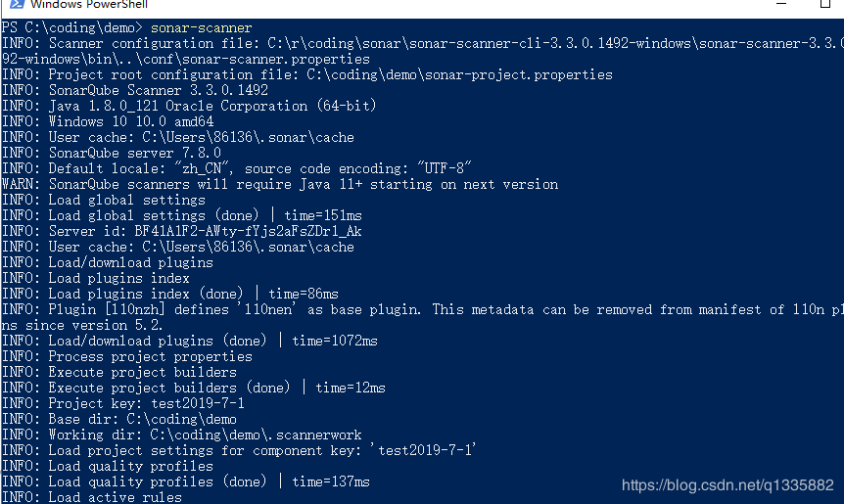The image size is (844, 504).
Task: Click the Java 1.8.0_121 Oracle Corporation line
Action: click(x=189, y=106)
